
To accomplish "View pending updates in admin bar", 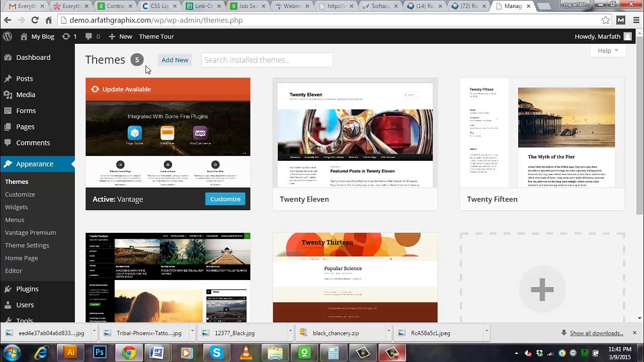I will (x=69, y=36).
